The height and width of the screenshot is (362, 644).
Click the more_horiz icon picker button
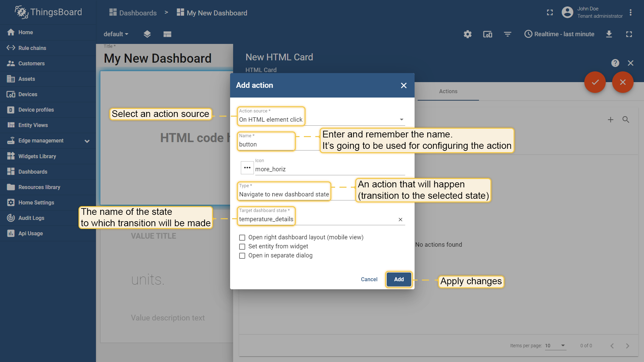(x=247, y=168)
